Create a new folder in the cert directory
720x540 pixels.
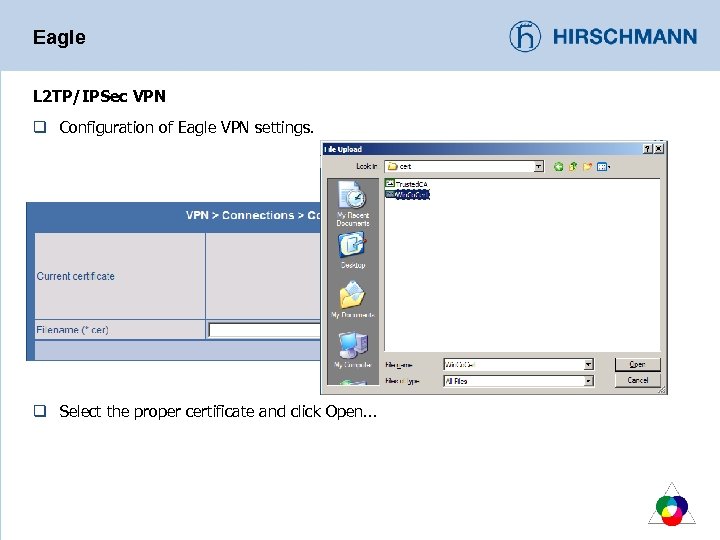point(587,167)
